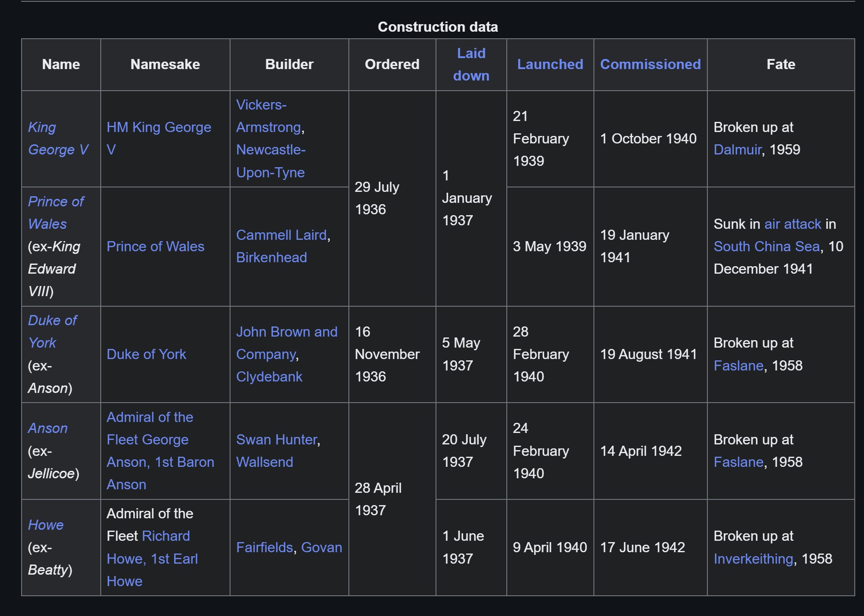Open the Faslane link in Anson ship row

(x=738, y=462)
